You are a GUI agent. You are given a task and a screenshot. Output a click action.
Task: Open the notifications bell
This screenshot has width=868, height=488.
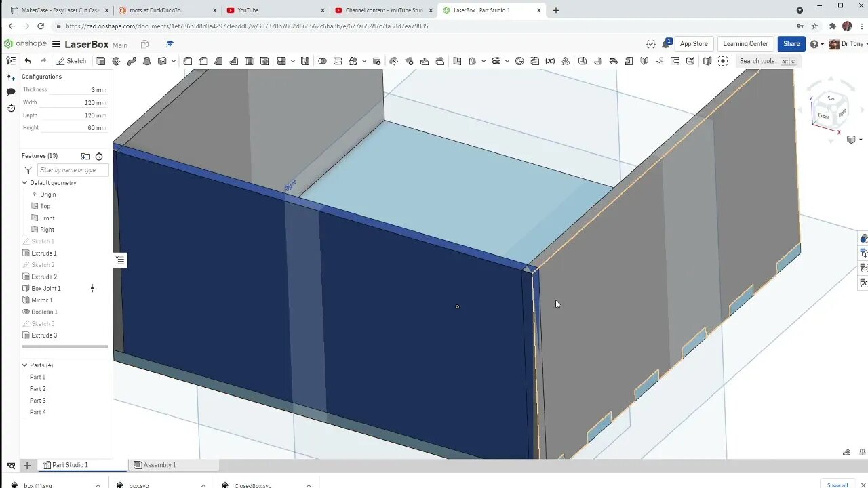(x=666, y=43)
